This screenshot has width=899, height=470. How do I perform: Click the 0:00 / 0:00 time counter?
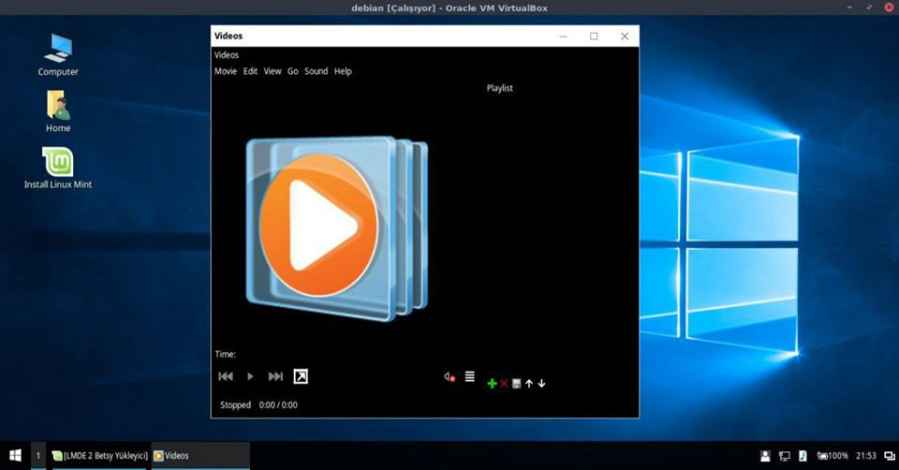pyautogui.click(x=278, y=405)
